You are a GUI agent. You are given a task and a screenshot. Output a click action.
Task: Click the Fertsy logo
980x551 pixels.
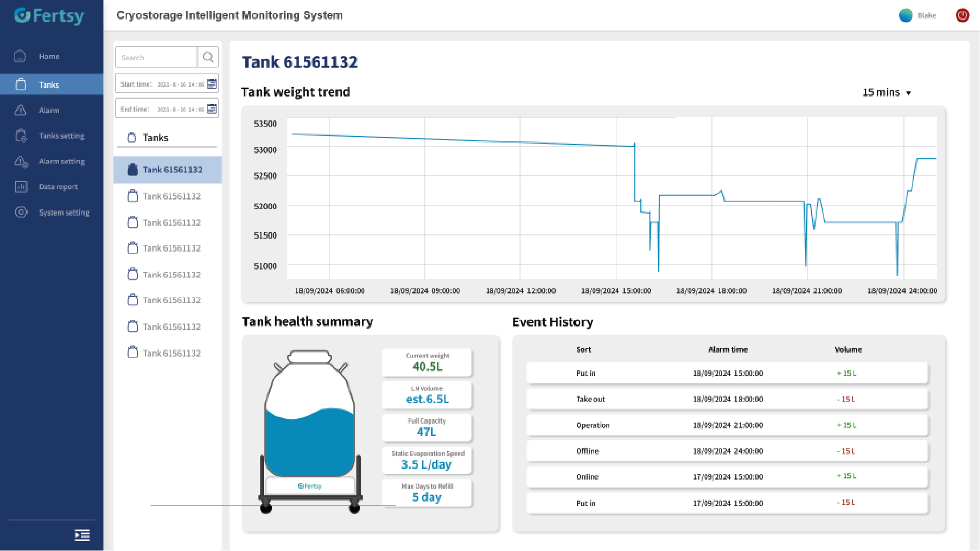point(49,16)
